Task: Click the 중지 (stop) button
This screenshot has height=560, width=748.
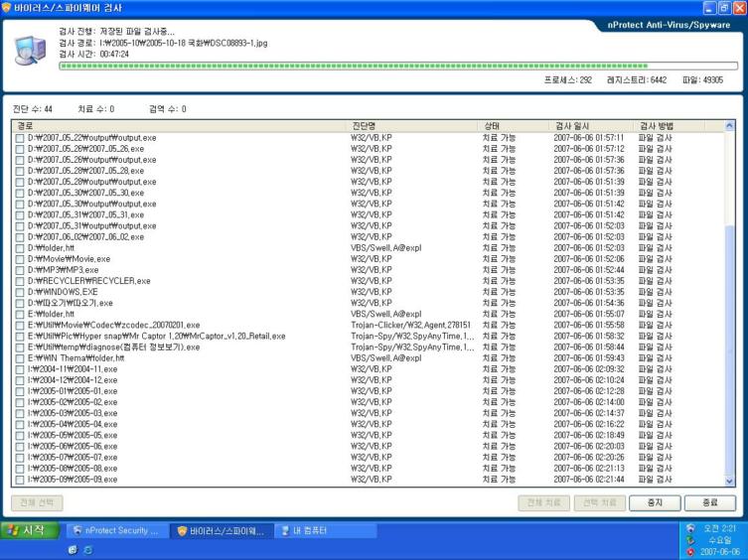Action: point(655,502)
